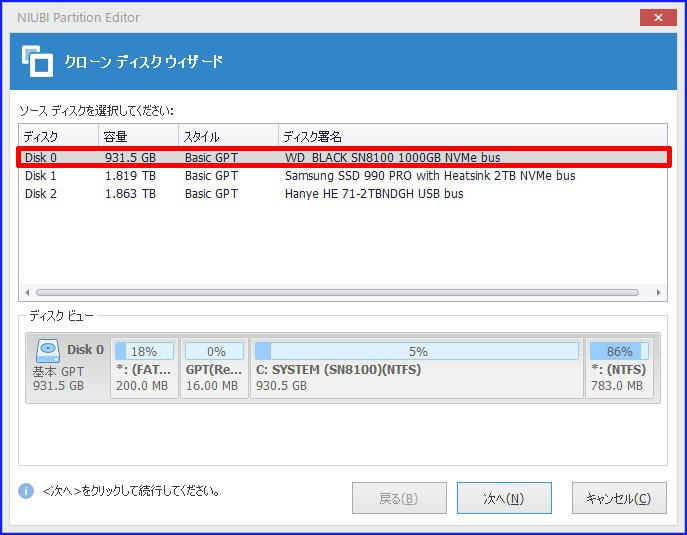
Task: Click the horizontal scrollbar right arrow
Action: coord(658,292)
